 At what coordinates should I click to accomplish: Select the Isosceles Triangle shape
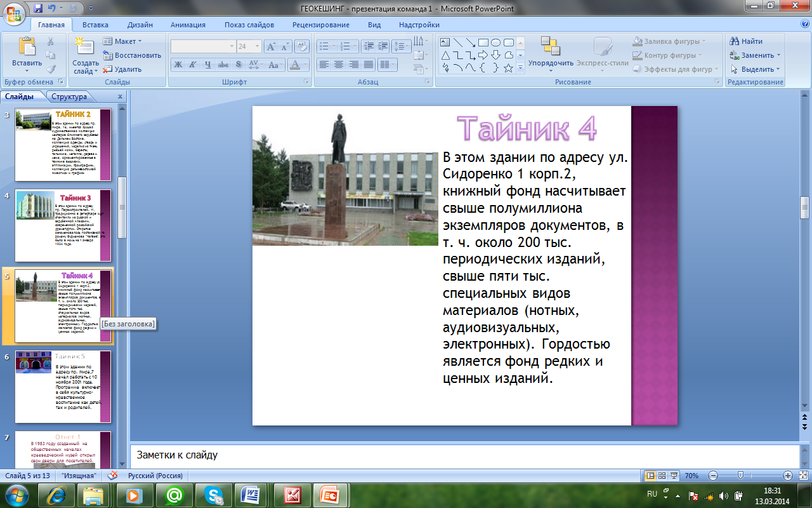pyautogui.click(x=446, y=55)
